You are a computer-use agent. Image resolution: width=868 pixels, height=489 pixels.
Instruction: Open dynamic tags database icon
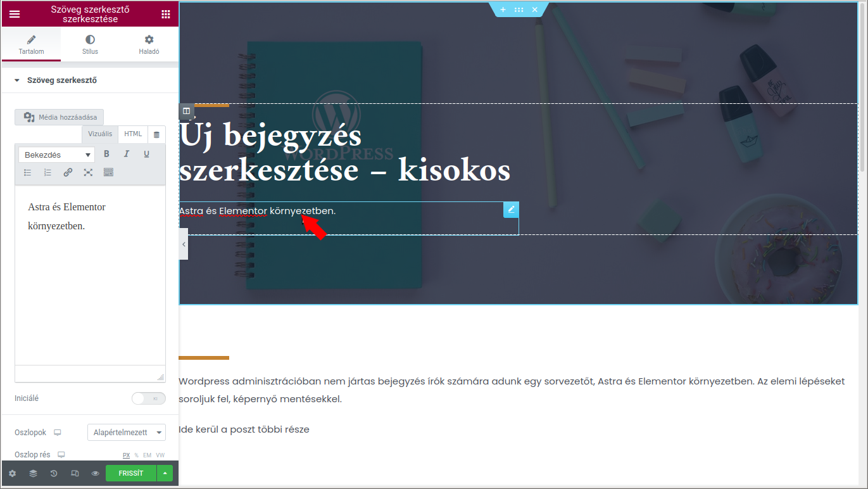point(157,135)
